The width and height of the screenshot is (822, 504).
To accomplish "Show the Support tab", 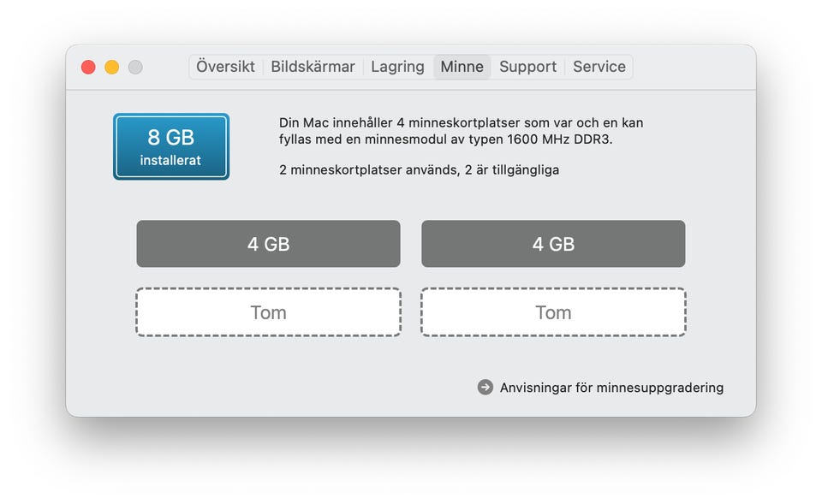I will pyautogui.click(x=527, y=67).
